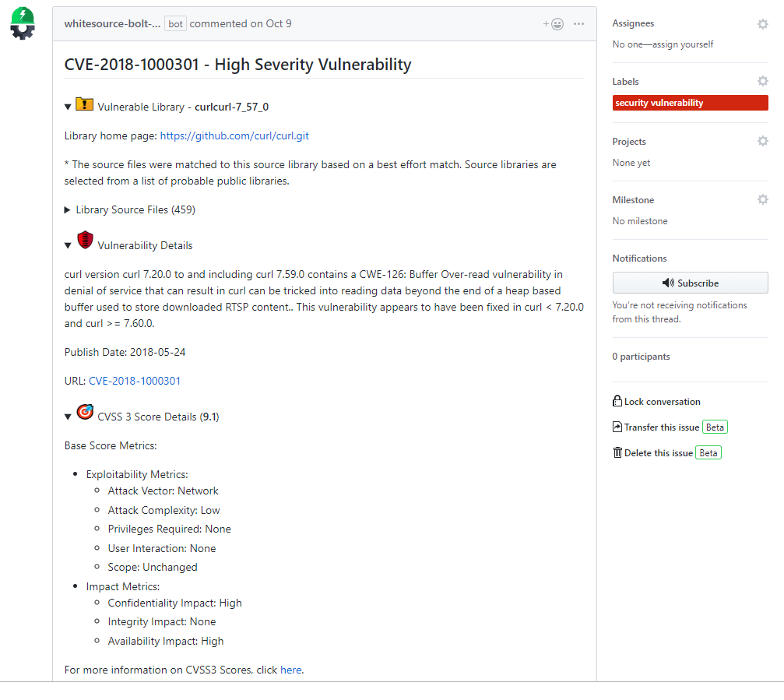The height and width of the screenshot is (700, 784).
Task: Expand Library Source Files (459)
Action: point(66,209)
